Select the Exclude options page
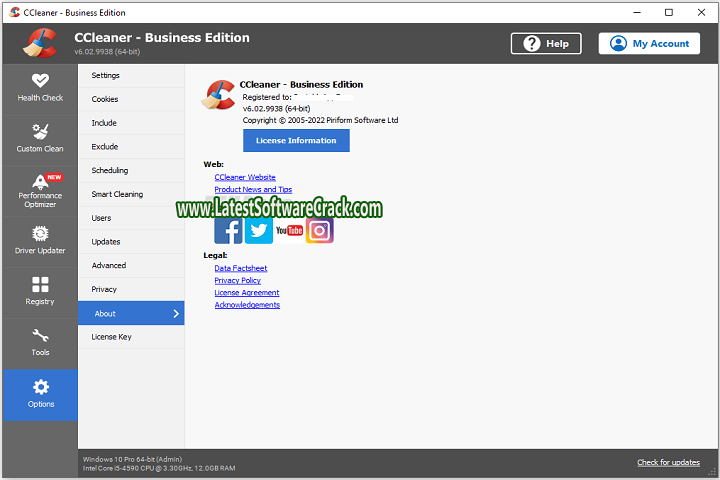Viewport: 720px width, 480px height. 131,147
